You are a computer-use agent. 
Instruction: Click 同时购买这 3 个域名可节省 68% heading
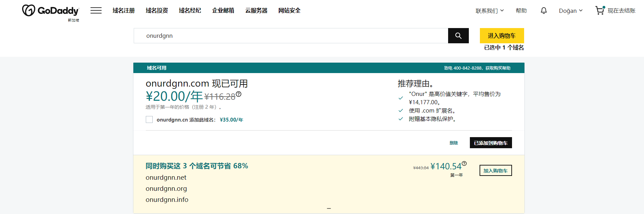click(x=197, y=166)
